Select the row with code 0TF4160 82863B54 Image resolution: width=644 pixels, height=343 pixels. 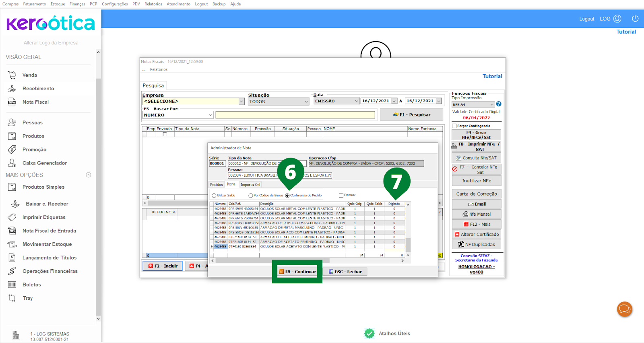tap(308, 247)
